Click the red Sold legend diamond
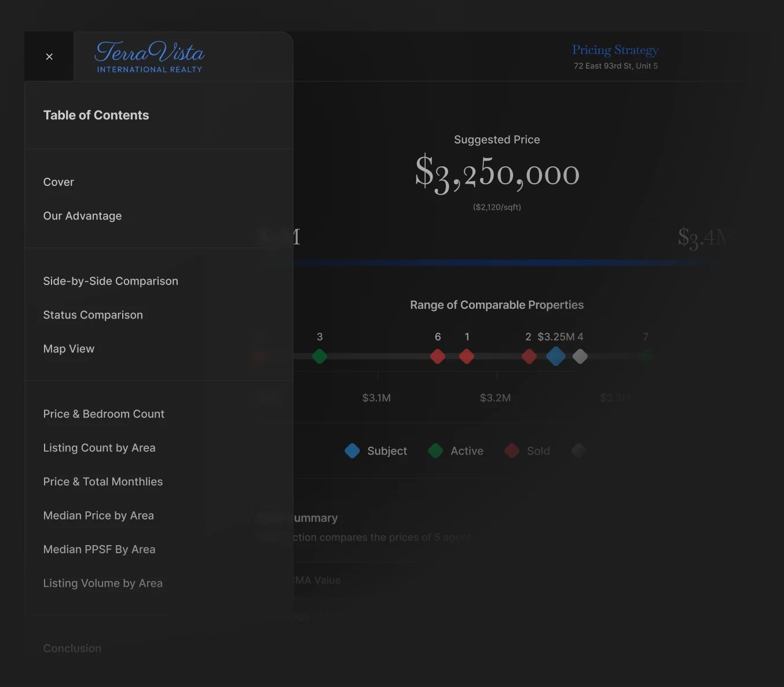The height and width of the screenshot is (687, 784). [x=512, y=451]
